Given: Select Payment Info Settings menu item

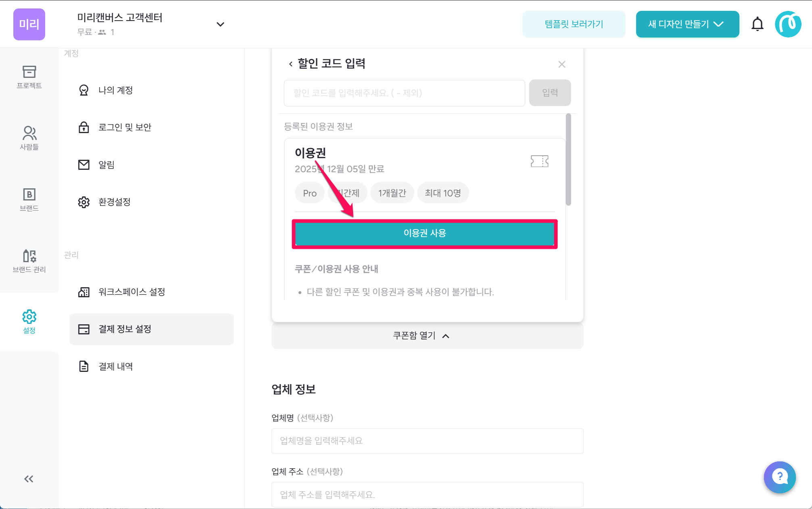Looking at the screenshot, I should [152, 329].
